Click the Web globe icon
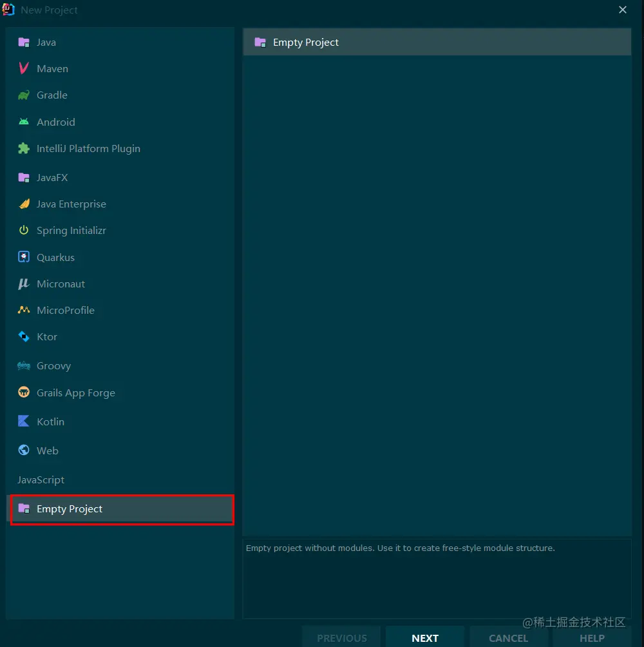The width and height of the screenshot is (644, 647). pyautogui.click(x=24, y=450)
